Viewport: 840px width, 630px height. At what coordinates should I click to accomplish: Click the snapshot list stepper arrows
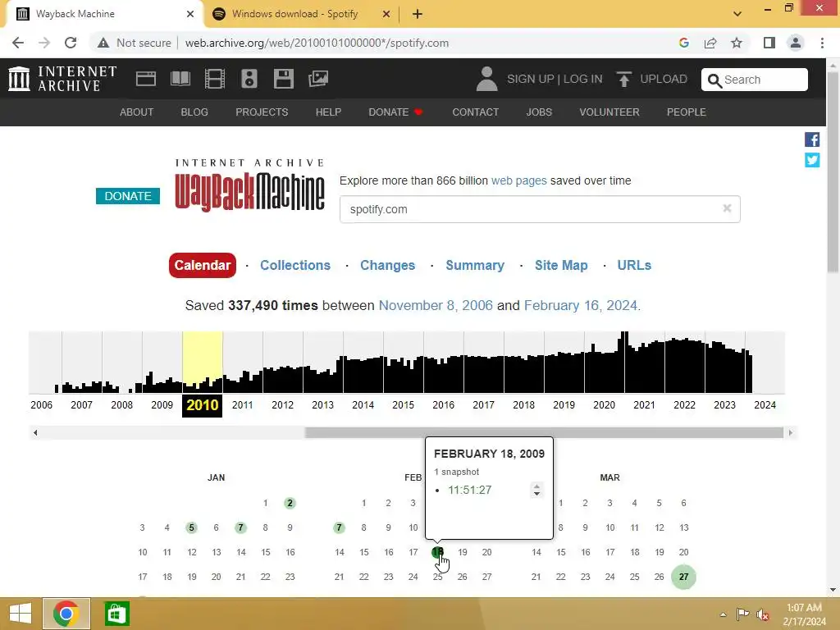pos(536,490)
